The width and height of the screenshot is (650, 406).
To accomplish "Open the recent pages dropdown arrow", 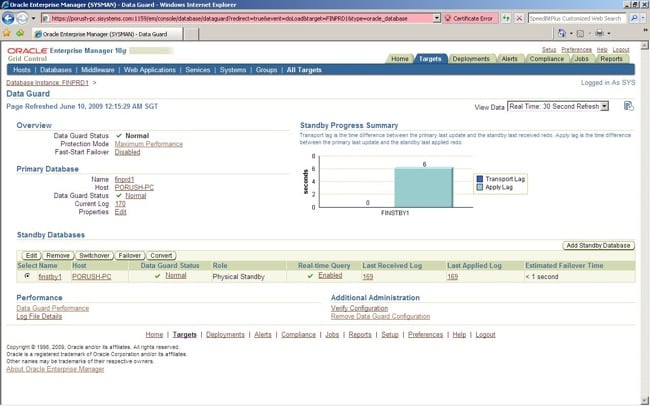I will point(34,18).
